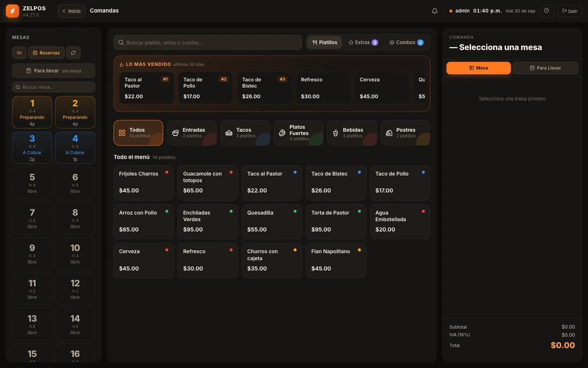The height and width of the screenshot is (368, 588).
Task: Open the help question-mark icon
Action: (546, 11)
